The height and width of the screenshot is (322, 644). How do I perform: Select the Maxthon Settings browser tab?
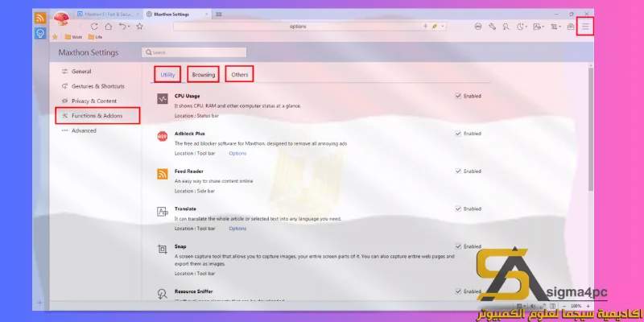(176, 14)
